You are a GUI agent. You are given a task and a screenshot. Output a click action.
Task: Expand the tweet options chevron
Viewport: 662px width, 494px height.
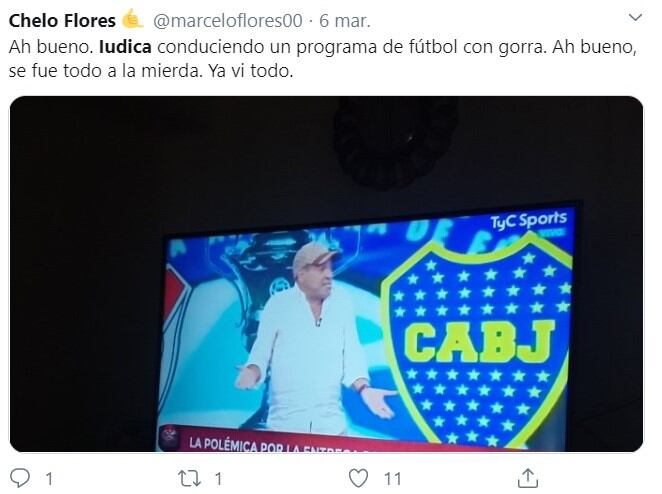[x=635, y=17]
